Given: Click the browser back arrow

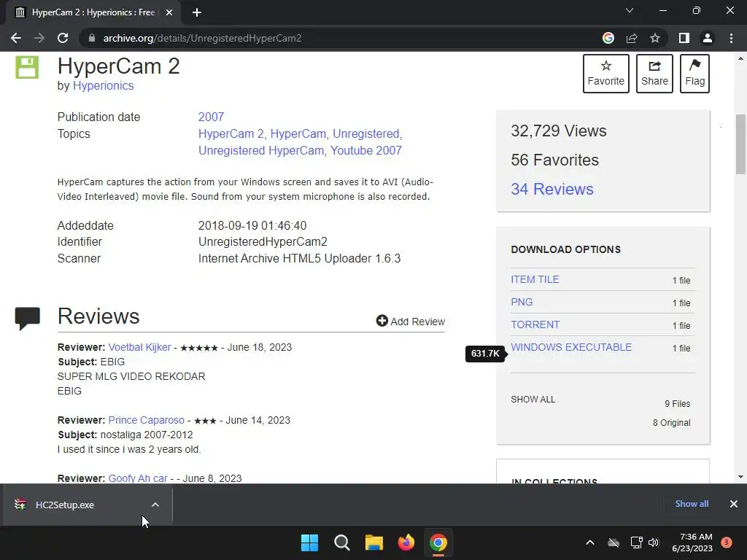Looking at the screenshot, I should [16, 38].
